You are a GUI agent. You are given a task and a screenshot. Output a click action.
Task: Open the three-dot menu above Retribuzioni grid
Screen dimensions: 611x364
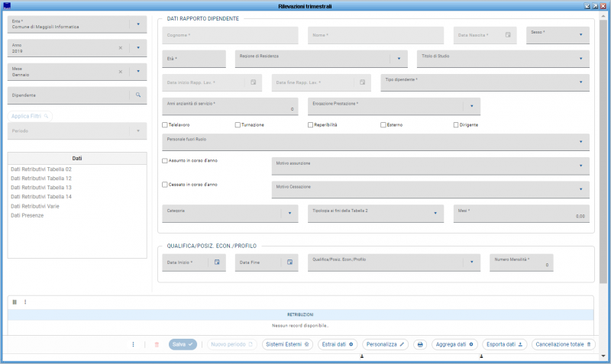click(x=25, y=302)
